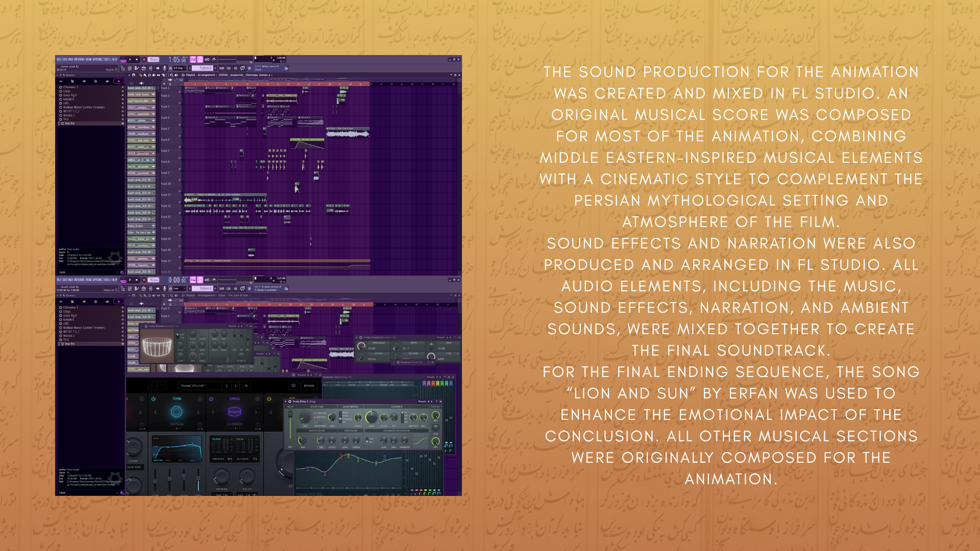Select the slice tool in the top playlist toolbar
This screenshot has height=551, width=980.
[x=163, y=75]
